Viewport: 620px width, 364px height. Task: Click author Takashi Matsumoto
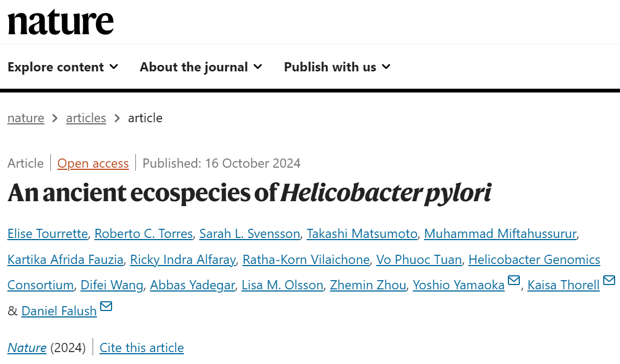(x=362, y=234)
